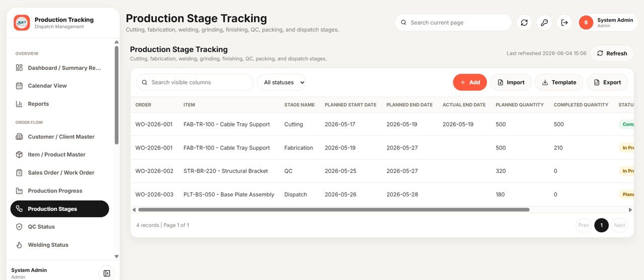Screen dimensions: 644x280
Task: Click the completed quantity 210 cell
Action: [558, 148]
